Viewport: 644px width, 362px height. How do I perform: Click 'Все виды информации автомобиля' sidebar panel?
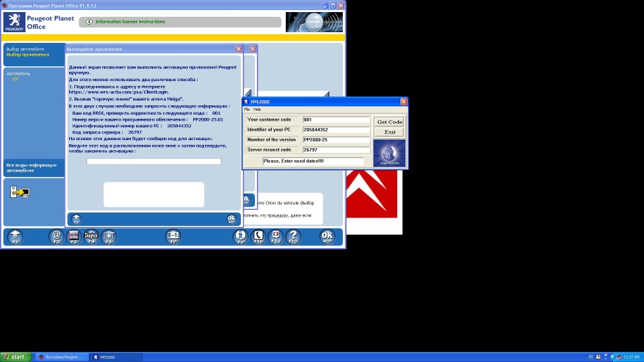pos(34,168)
